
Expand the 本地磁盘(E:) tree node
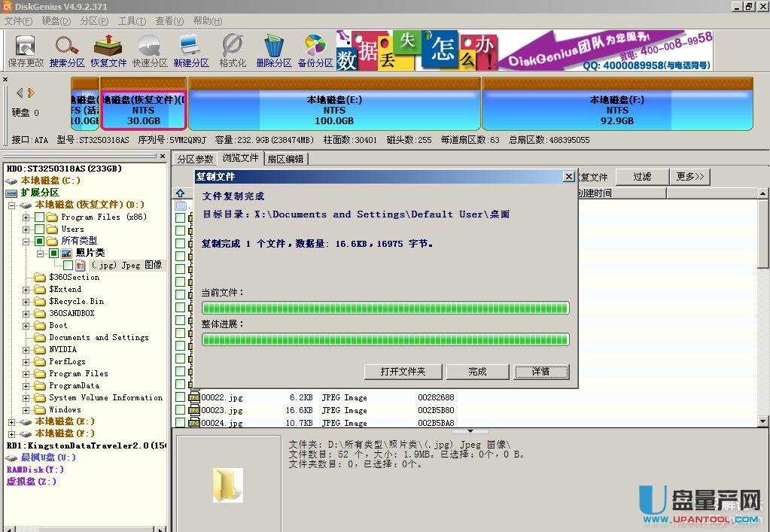point(12,422)
